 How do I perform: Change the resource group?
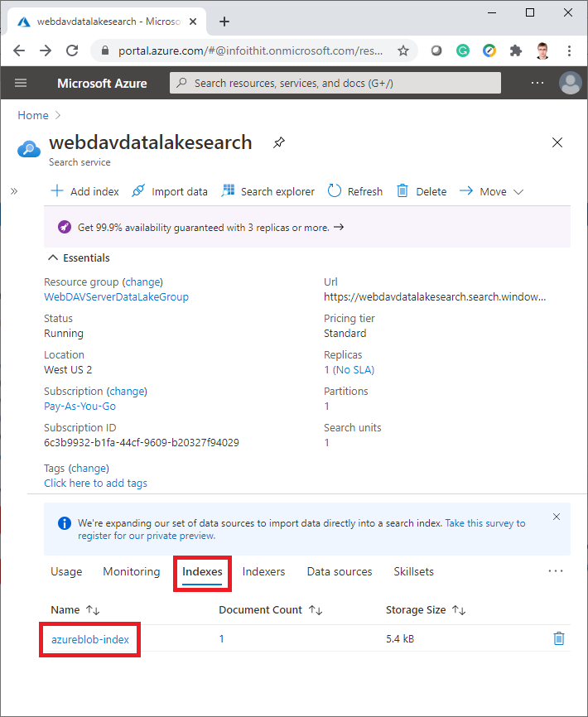tap(143, 282)
